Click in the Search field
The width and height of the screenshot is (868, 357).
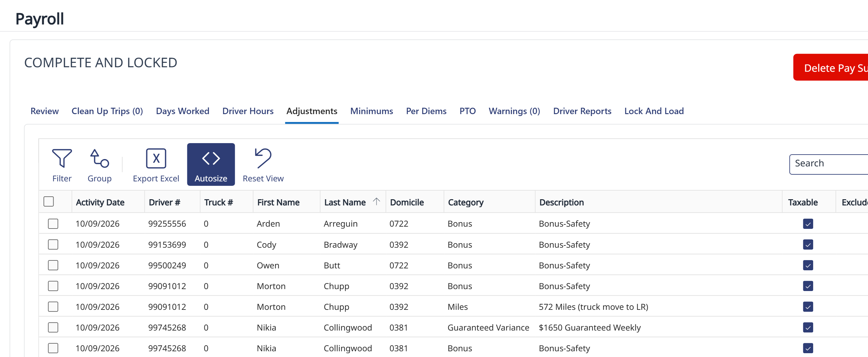point(829,164)
